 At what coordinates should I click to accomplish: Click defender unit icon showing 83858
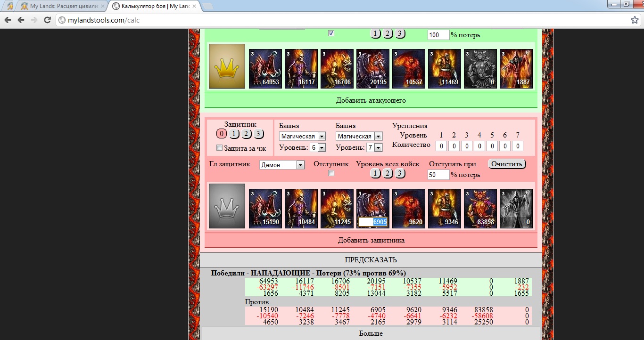tap(480, 209)
